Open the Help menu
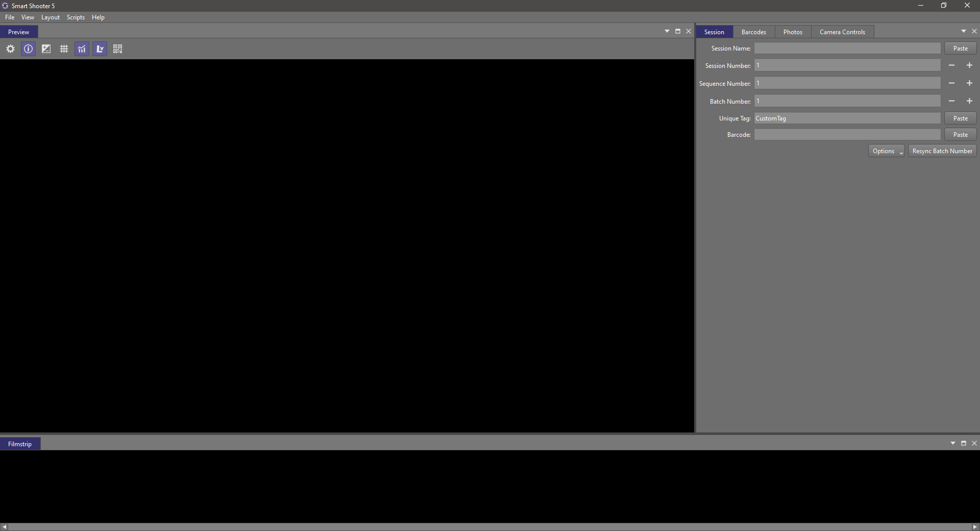 coord(98,17)
